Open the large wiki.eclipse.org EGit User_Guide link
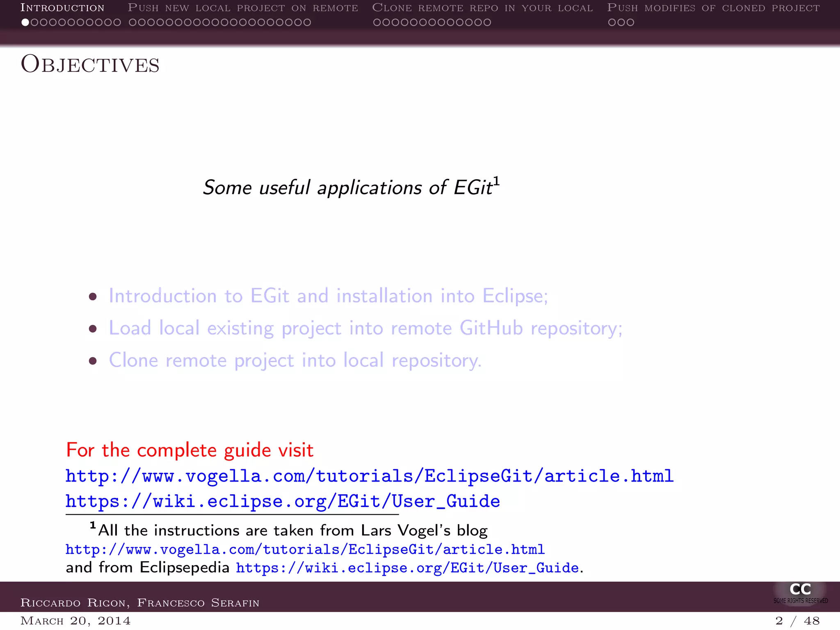 click(x=283, y=501)
